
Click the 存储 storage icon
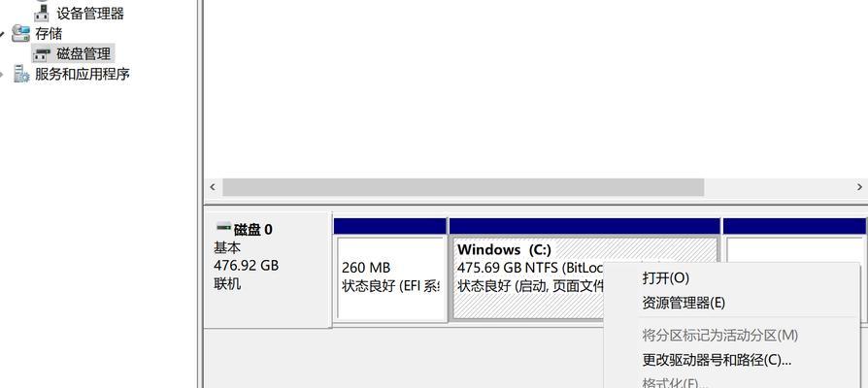tap(20, 33)
